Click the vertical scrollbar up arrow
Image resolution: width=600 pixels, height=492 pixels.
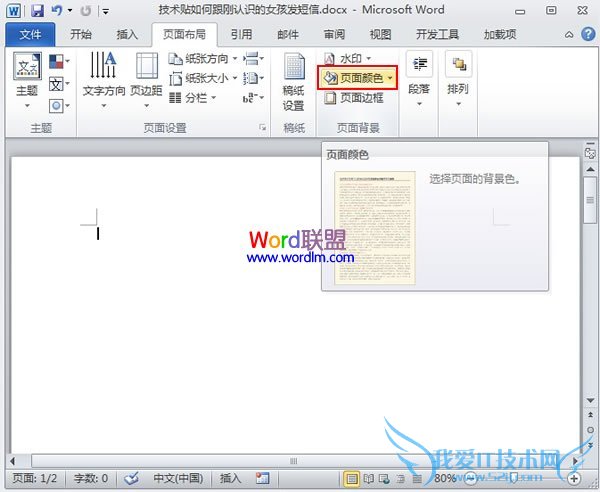coord(590,169)
